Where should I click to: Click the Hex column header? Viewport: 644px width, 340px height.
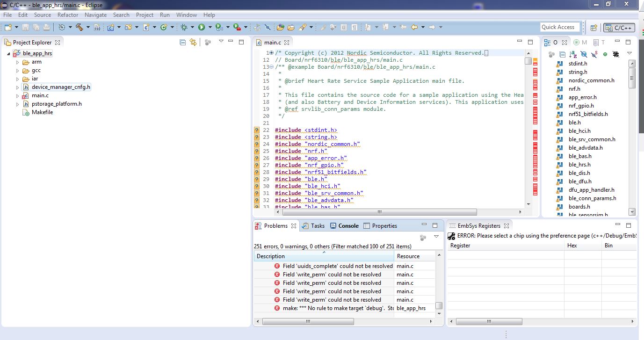[x=583, y=246]
